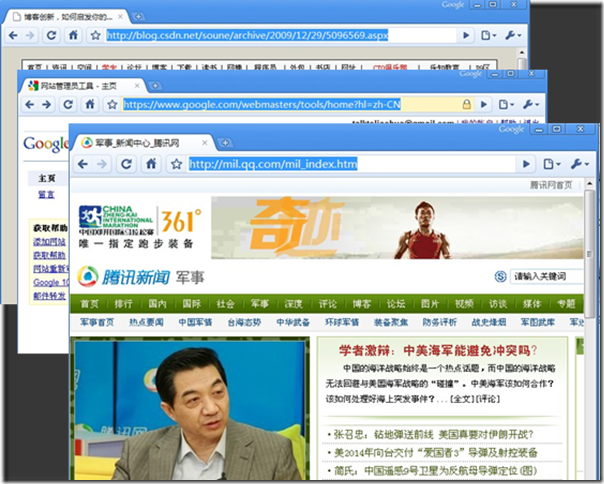The height and width of the screenshot is (484, 604).
Task: Open the 获取帮助 link in webmasters page
Action: [x=49, y=255]
